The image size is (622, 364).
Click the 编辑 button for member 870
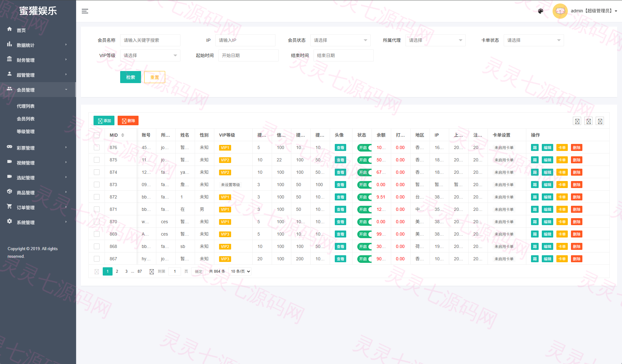click(x=547, y=222)
